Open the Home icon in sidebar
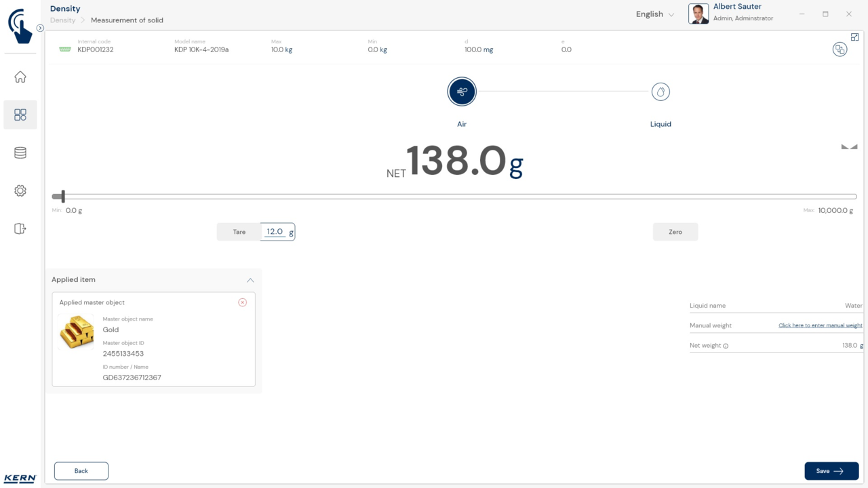This screenshot has width=868, height=488. point(20,77)
